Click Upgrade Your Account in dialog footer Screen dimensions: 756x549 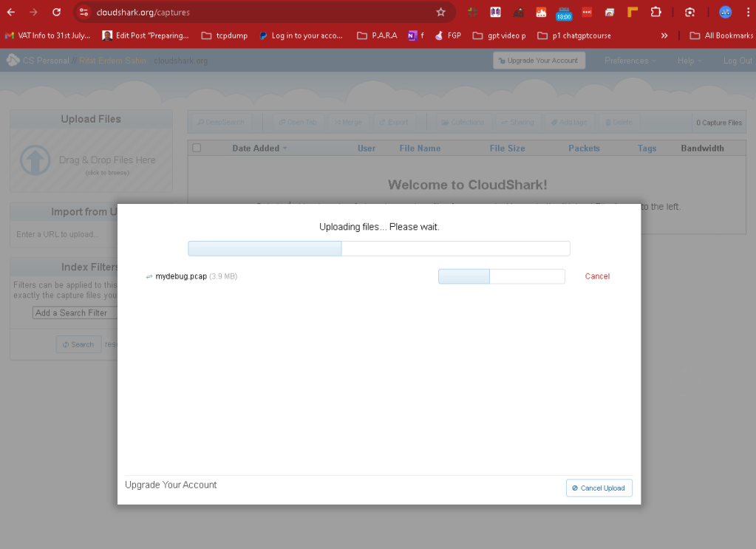coord(171,485)
